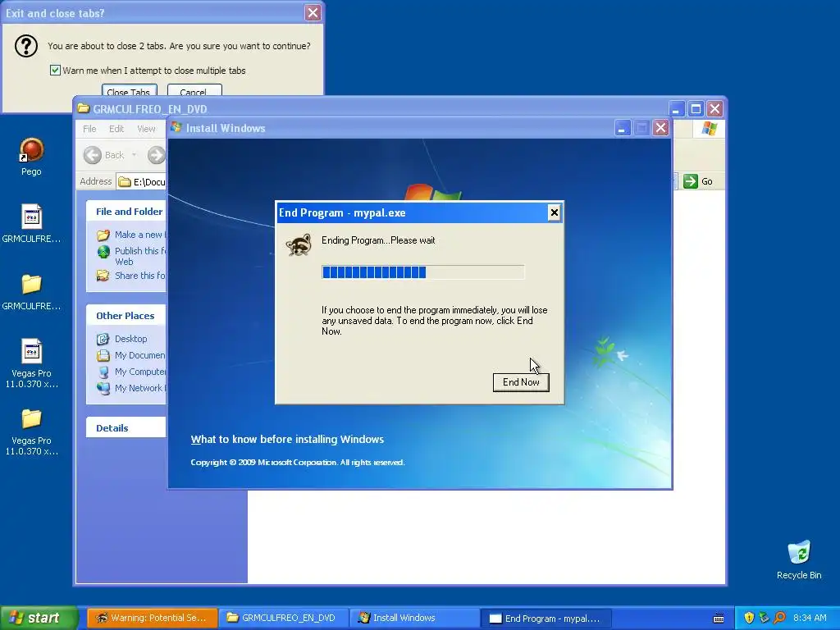This screenshot has width=840, height=630.
Task: Switch to Warning: Potential Se... taskbar button
Action: click(x=153, y=618)
